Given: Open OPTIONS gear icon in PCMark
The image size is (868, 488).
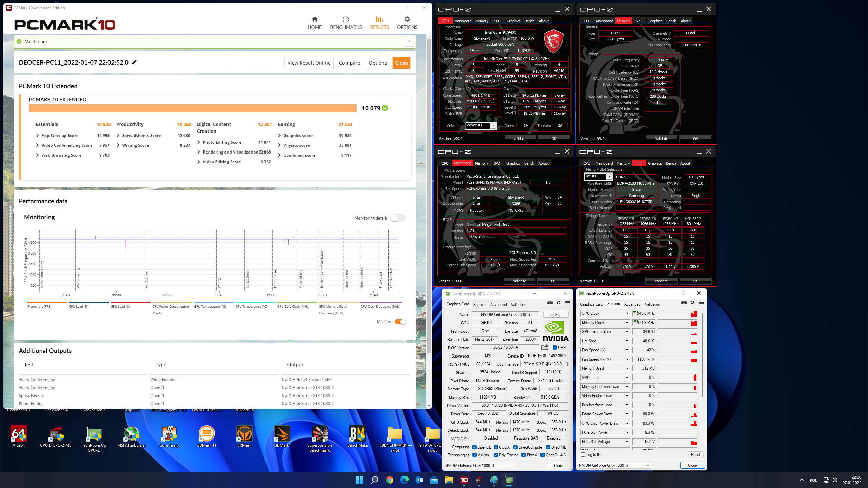Looking at the screenshot, I should coord(407,19).
